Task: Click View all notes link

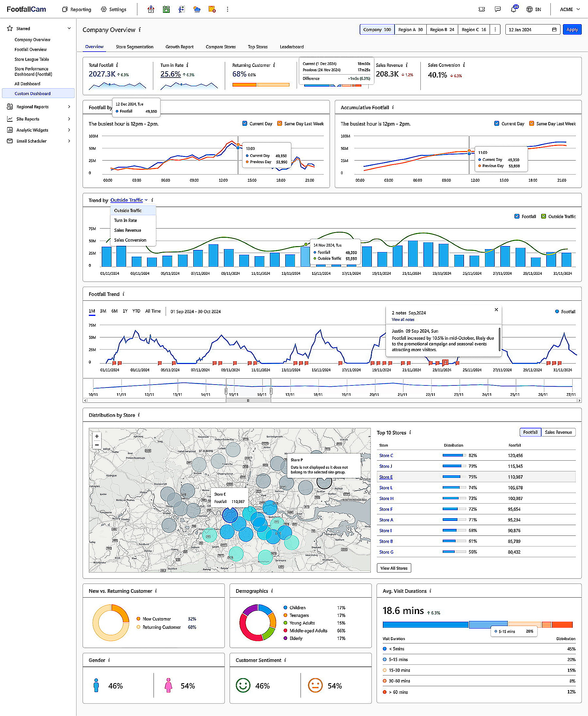Action: 403,320
